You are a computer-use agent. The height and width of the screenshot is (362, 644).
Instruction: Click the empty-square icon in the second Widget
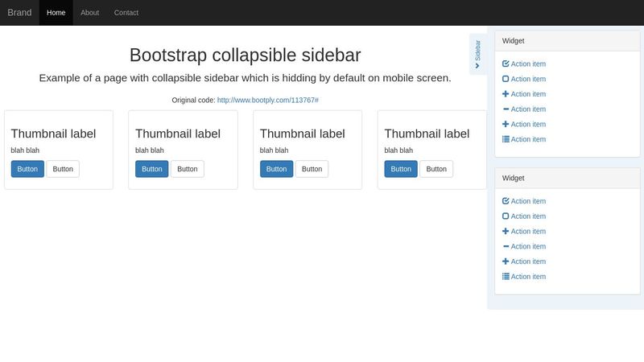[506, 216]
